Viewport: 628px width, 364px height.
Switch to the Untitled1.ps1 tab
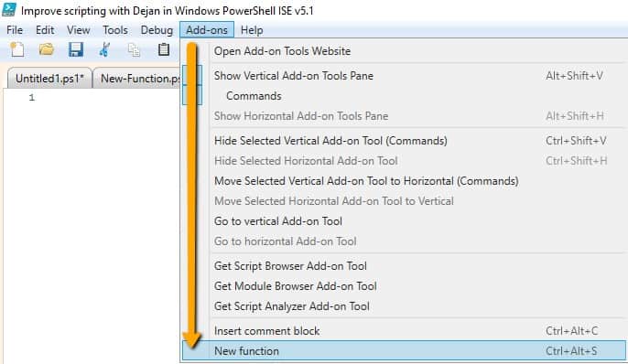coord(49,79)
